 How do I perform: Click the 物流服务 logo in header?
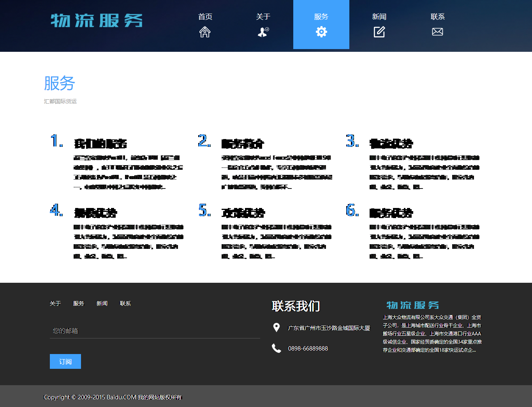(x=97, y=21)
